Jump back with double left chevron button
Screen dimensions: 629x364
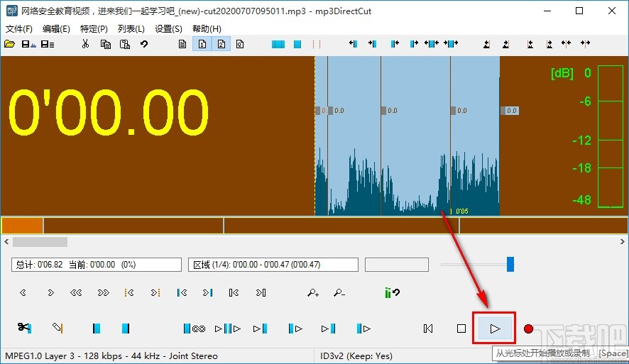pyautogui.click(x=76, y=292)
